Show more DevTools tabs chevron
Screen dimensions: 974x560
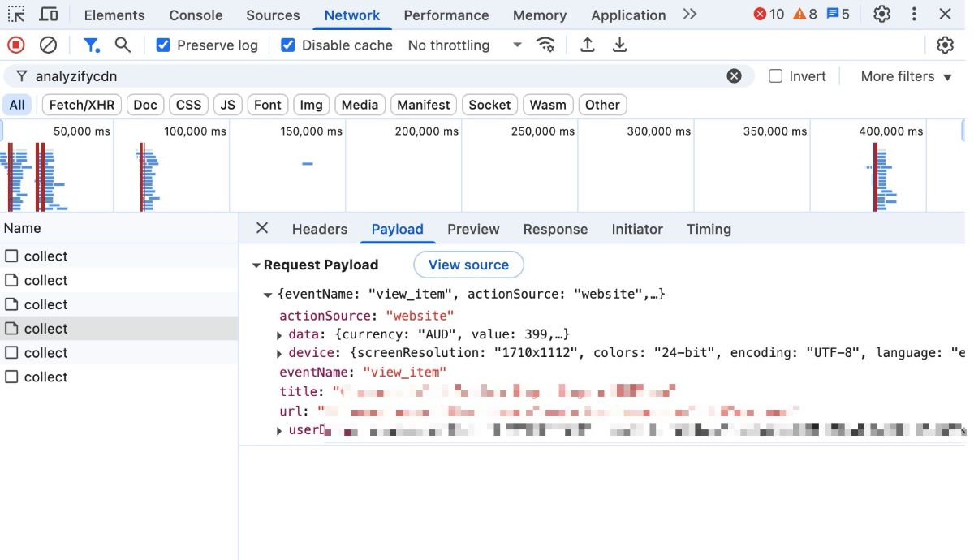[690, 15]
